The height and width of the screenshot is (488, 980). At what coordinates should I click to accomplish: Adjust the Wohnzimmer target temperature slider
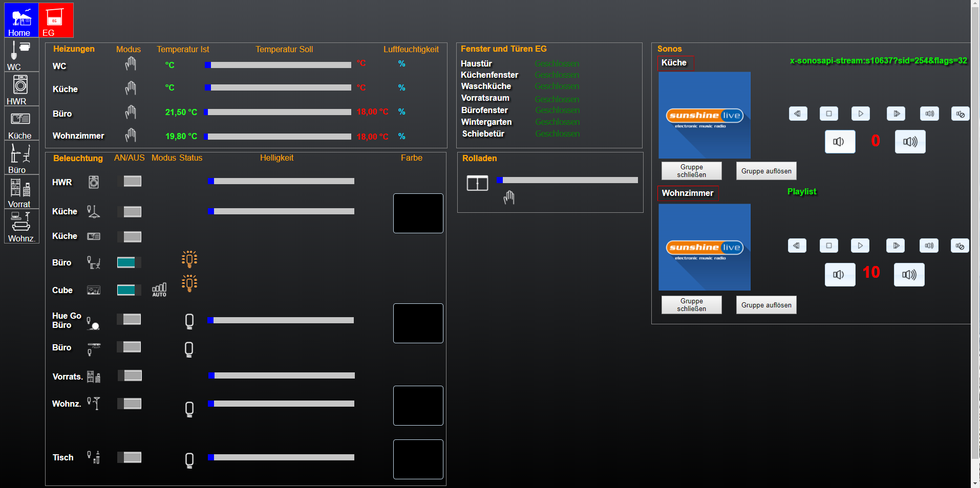click(x=278, y=137)
